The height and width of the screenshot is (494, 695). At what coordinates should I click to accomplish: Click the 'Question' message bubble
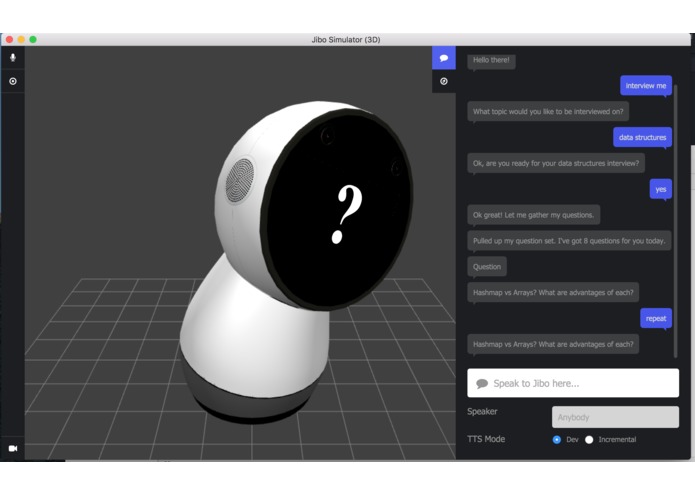pos(487,267)
